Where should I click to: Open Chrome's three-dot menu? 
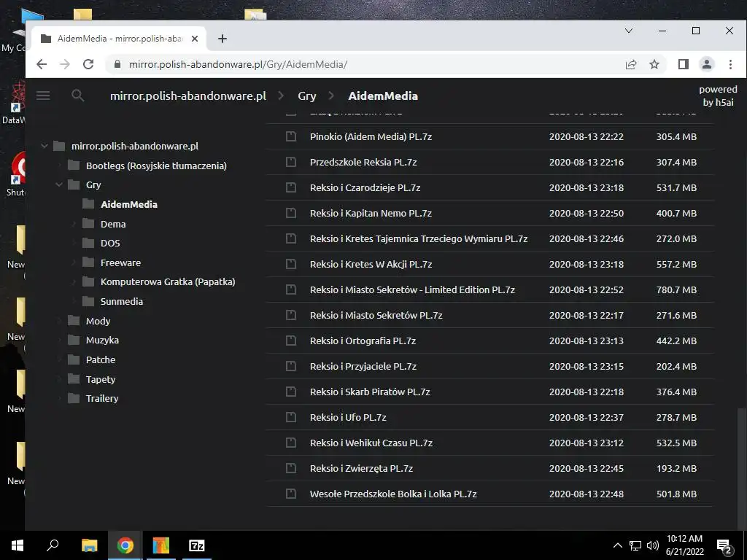(x=730, y=64)
